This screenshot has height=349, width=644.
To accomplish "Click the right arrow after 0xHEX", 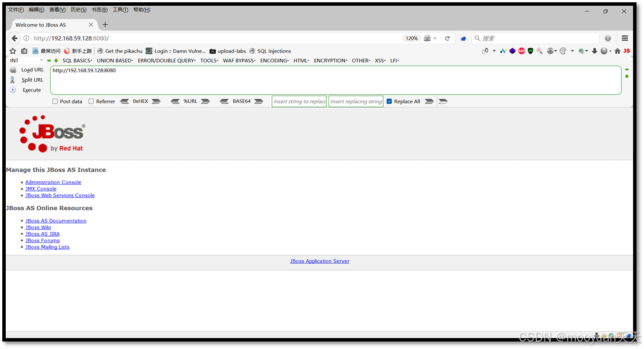I will click(x=156, y=101).
